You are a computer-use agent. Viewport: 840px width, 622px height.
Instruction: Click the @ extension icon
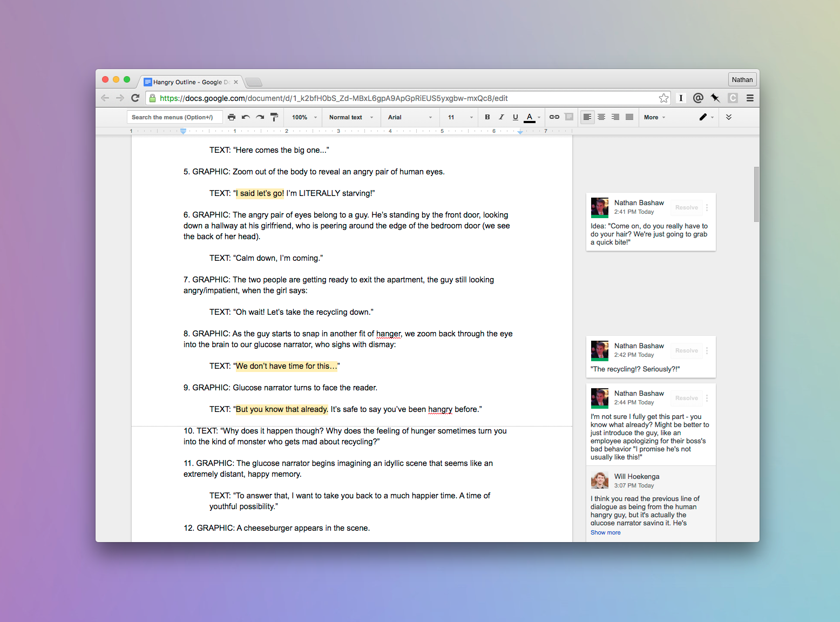pos(698,98)
